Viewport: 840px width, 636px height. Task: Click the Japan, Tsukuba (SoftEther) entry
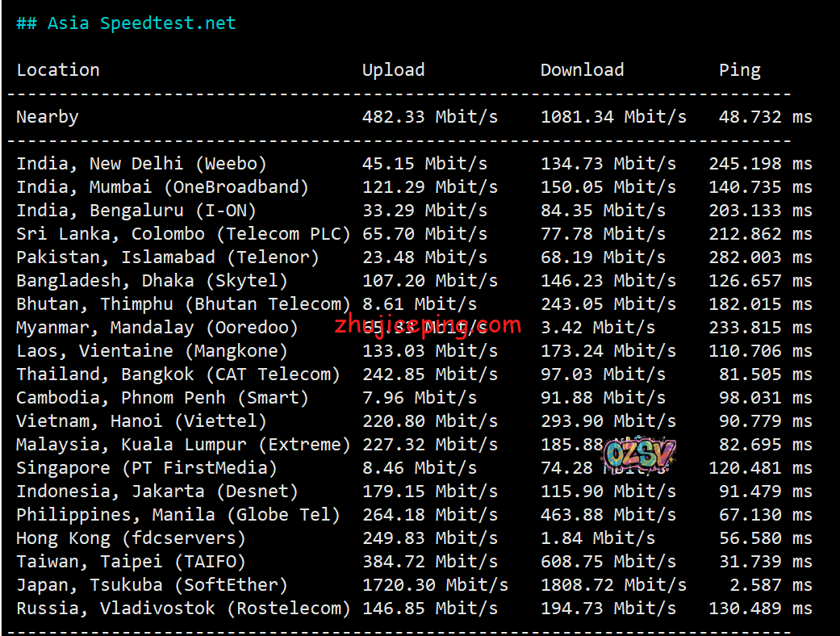tap(152, 585)
